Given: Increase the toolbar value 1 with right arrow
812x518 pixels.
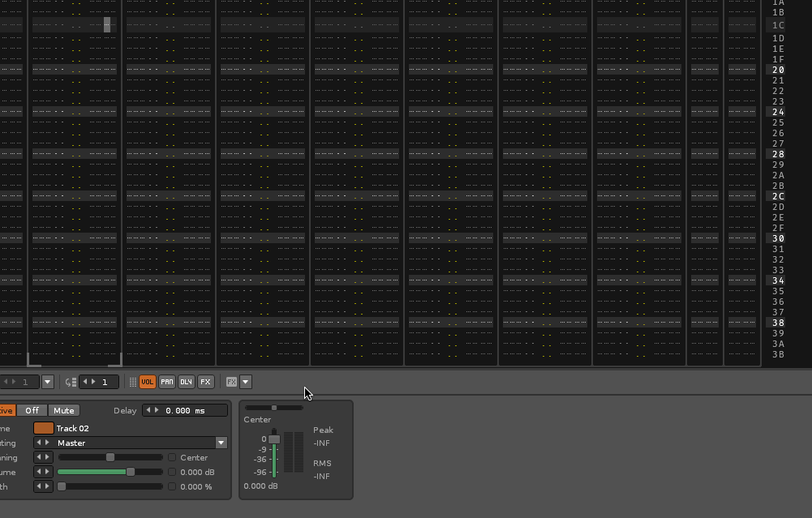Looking at the screenshot, I should tap(94, 382).
